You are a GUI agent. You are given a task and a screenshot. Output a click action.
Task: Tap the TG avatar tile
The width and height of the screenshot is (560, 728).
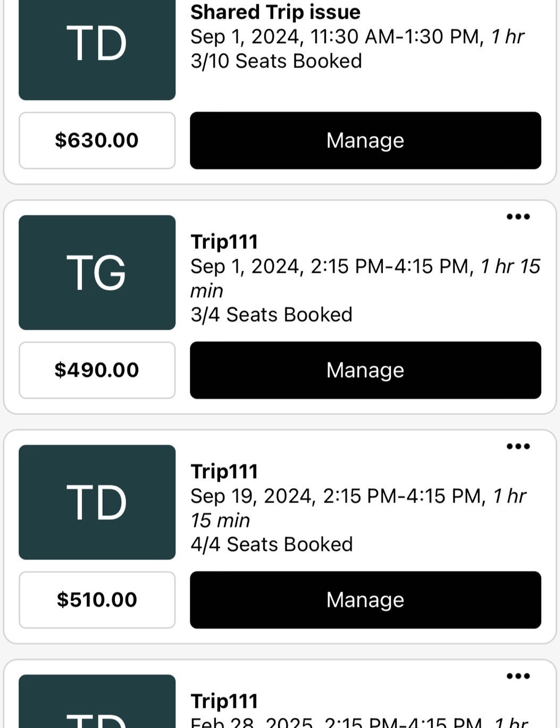pos(97,272)
